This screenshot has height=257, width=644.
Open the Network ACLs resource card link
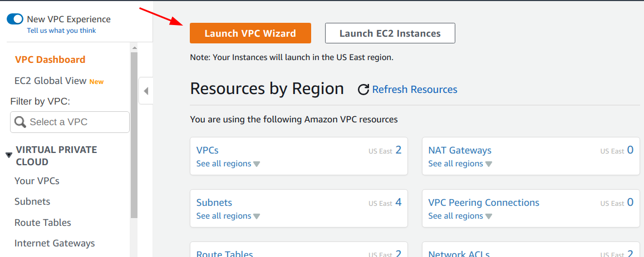459,254
